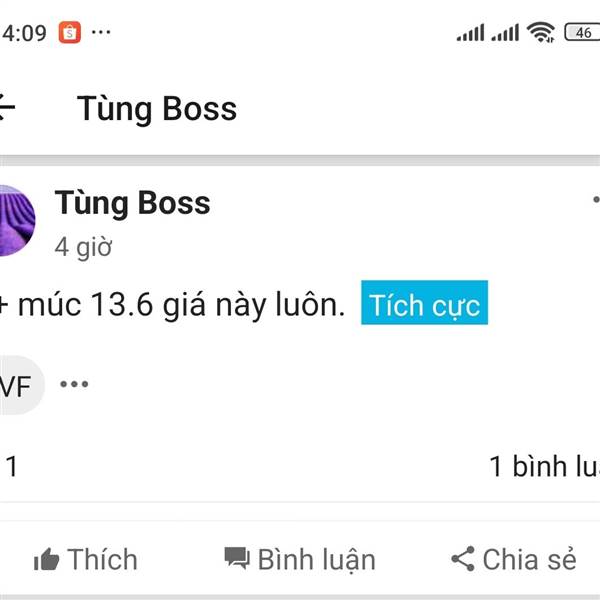Tap the blue Tích cực sentiment label
The image size is (600, 600).
tap(424, 303)
